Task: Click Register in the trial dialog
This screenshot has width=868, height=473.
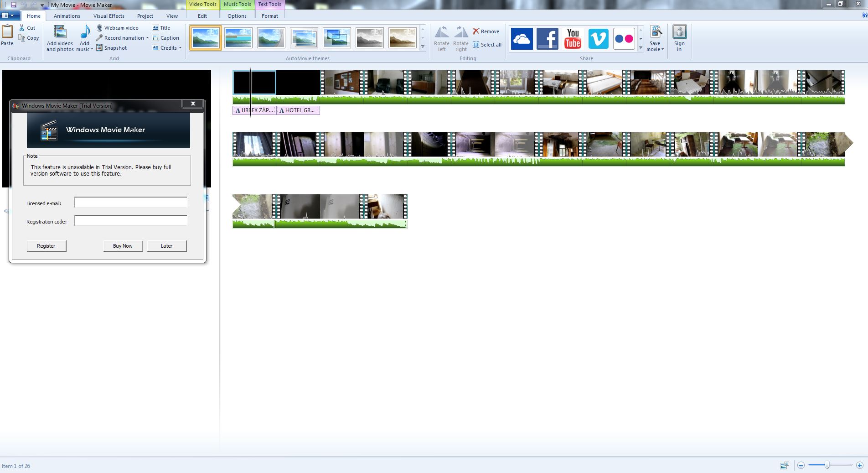Action: pos(46,246)
